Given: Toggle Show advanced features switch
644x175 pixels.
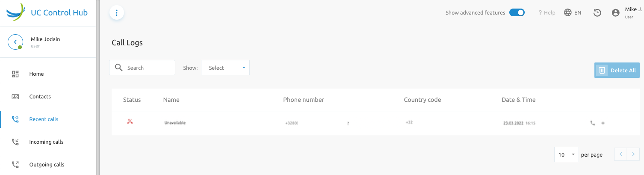Looking at the screenshot, I should 517,13.
